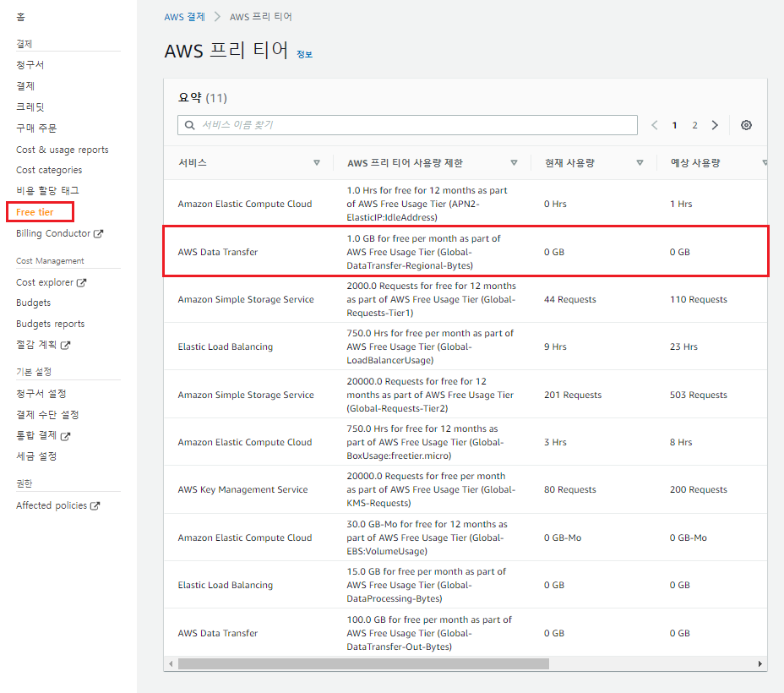Select page 2 in pagination

pyautogui.click(x=694, y=125)
